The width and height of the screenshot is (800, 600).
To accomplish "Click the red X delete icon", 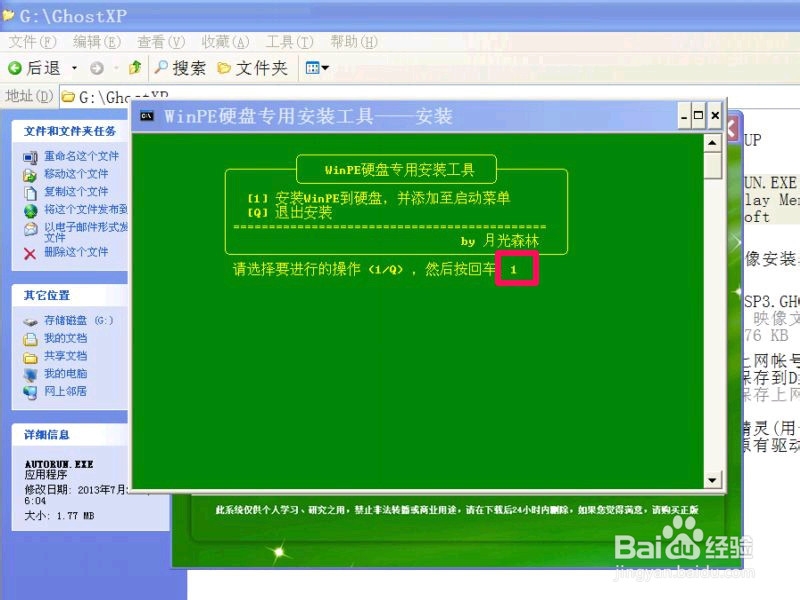I will (30, 254).
